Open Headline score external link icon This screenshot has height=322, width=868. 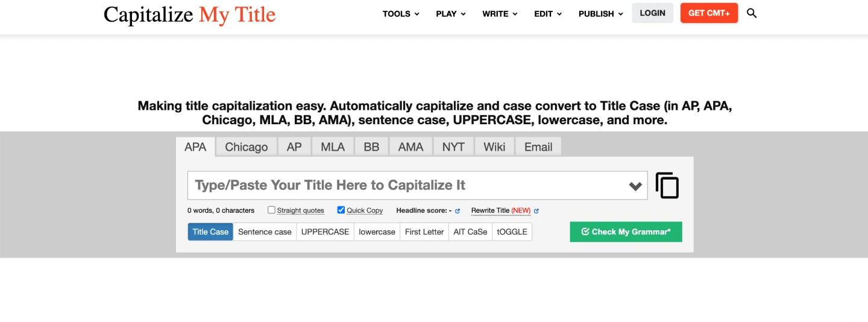(458, 211)
